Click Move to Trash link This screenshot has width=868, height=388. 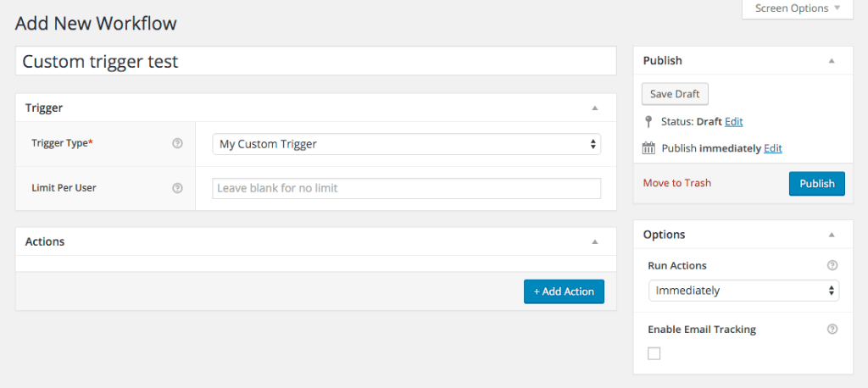[676, 183]
